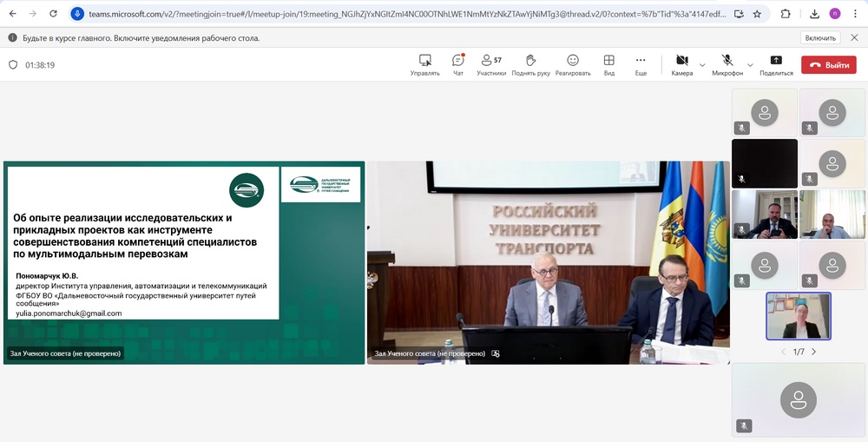This screenshot has height=442, width=868.
Task: Show the Участники list
Action: [x=491, y=65]
